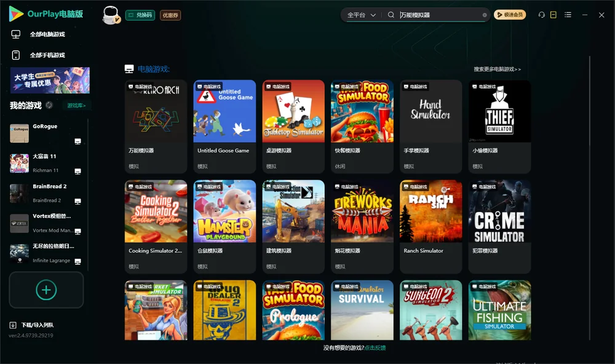Viewport: 615px width, 364px height.
Task: Click the phone icon beside 全部手机游戏
Action: (16, 55)
